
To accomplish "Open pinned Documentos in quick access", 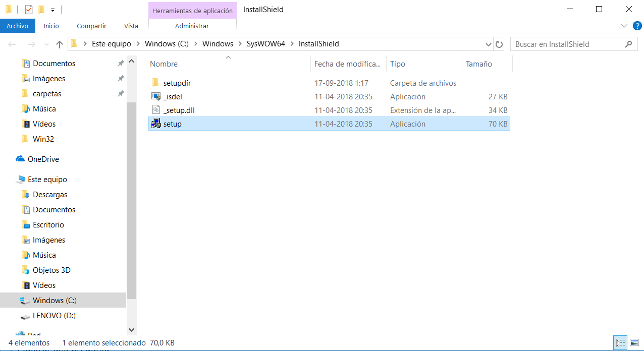I will click(x=54, y=64).
